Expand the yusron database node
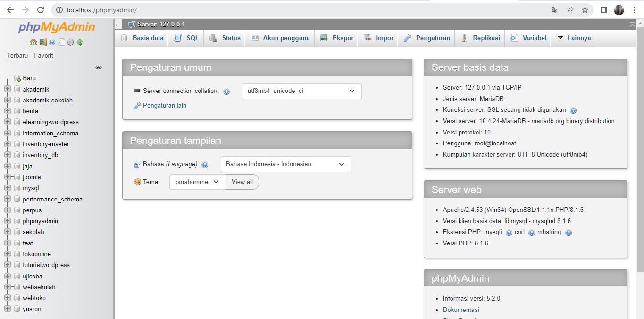The width and height of the screenshot is (644, 319). tap(8, 309)
